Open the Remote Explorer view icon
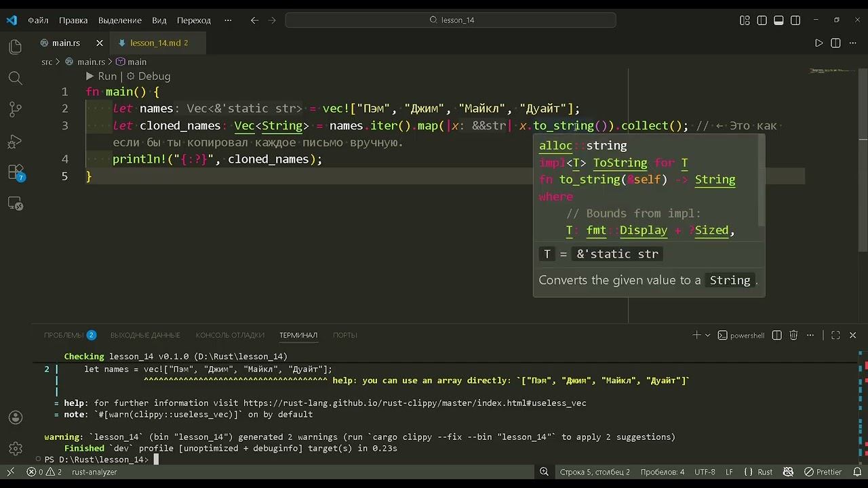 pos(15,203)
